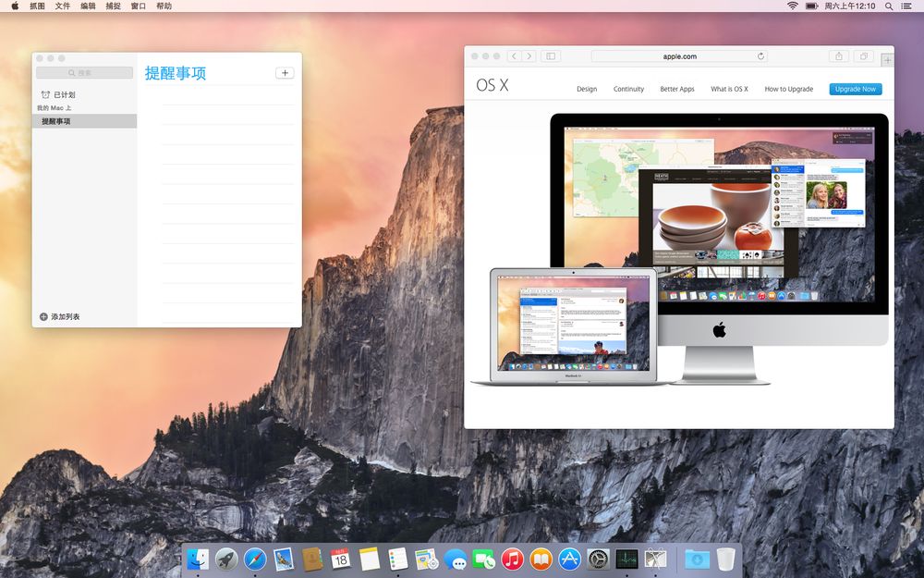Image resolution: width=924 pixels, height=578 pixels.
Task: Show all tabs in Safari
Action: tap(863, 56)
